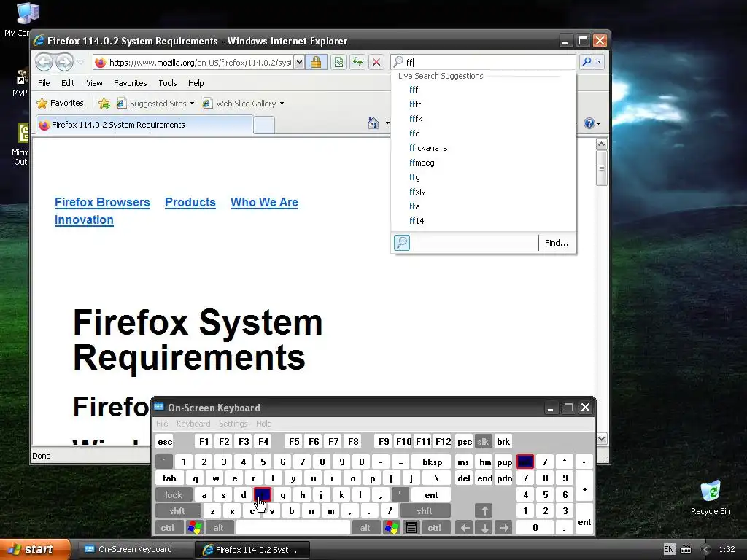Toggle the left alt key on On-Screen Keyboard

tap(218, 528)
